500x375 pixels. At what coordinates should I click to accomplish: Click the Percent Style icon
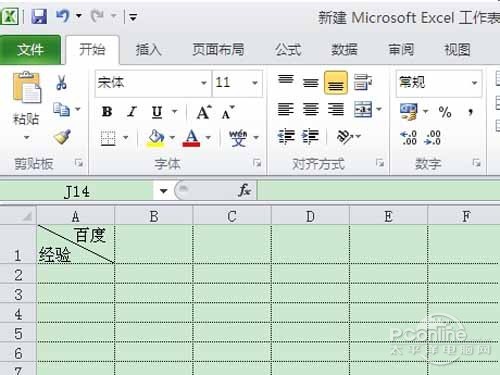(445, 112)
